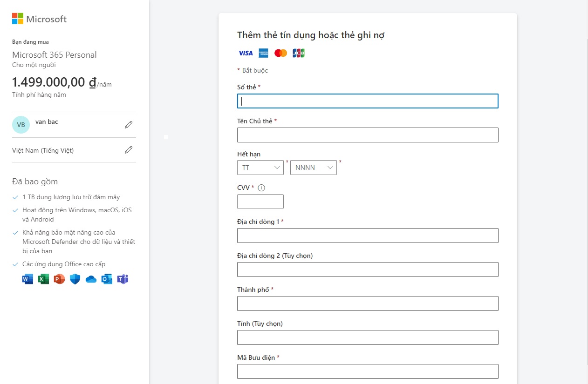Click the Thêm thẻ tín dụng heading
Viewport: 588px width, 384px height.
311,35
